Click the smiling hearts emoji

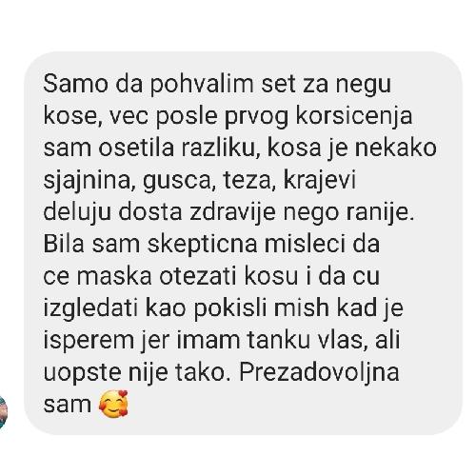[x=113, y=404]
